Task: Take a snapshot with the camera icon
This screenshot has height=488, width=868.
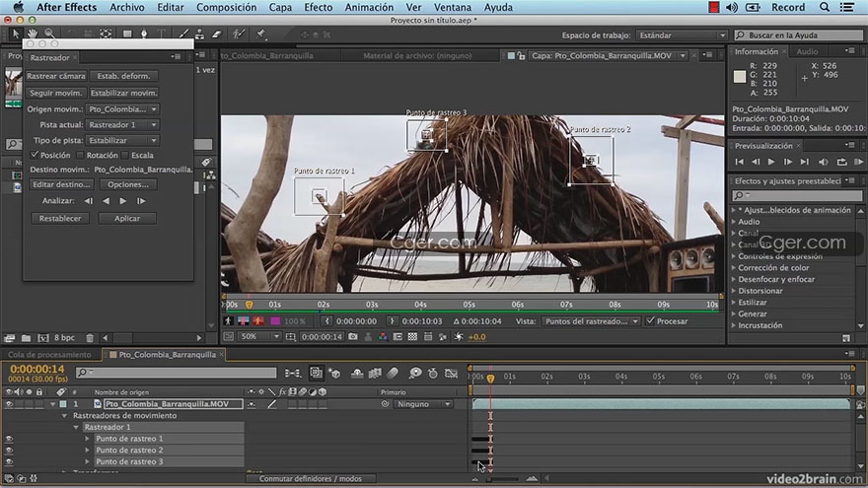Action: [353, 336]
